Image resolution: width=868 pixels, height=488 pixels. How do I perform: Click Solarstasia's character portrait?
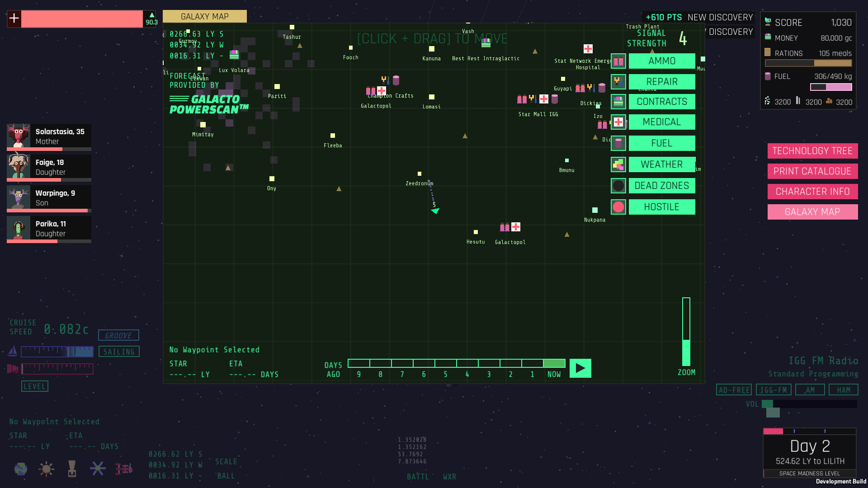[19, 136]
